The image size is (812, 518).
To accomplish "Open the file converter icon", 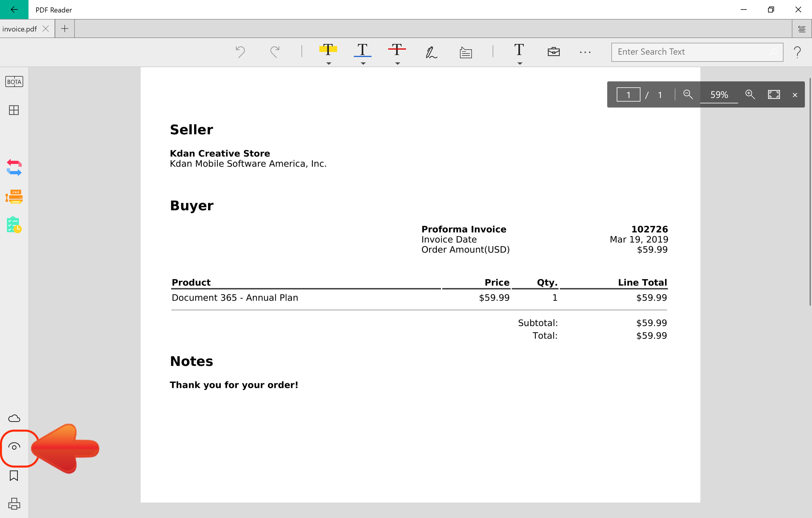I will point(14,168).
